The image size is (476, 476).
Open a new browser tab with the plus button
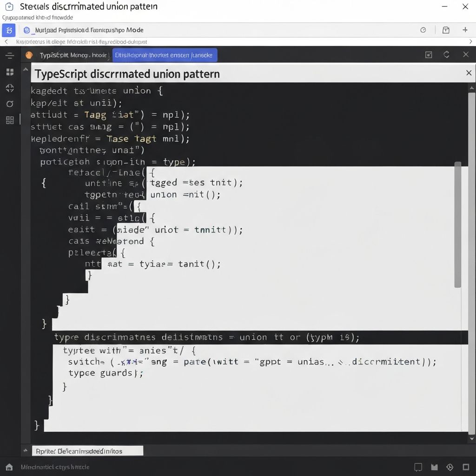465,30
